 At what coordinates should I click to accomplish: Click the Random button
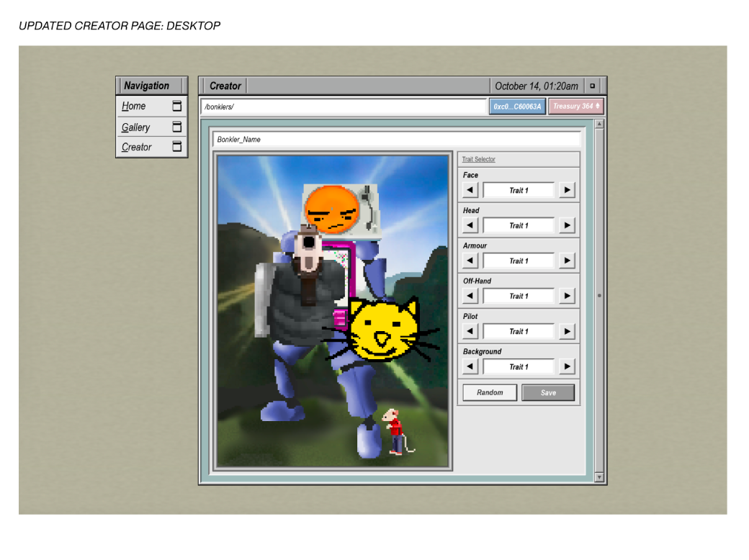pyautogui.click(x=490, y=392)
